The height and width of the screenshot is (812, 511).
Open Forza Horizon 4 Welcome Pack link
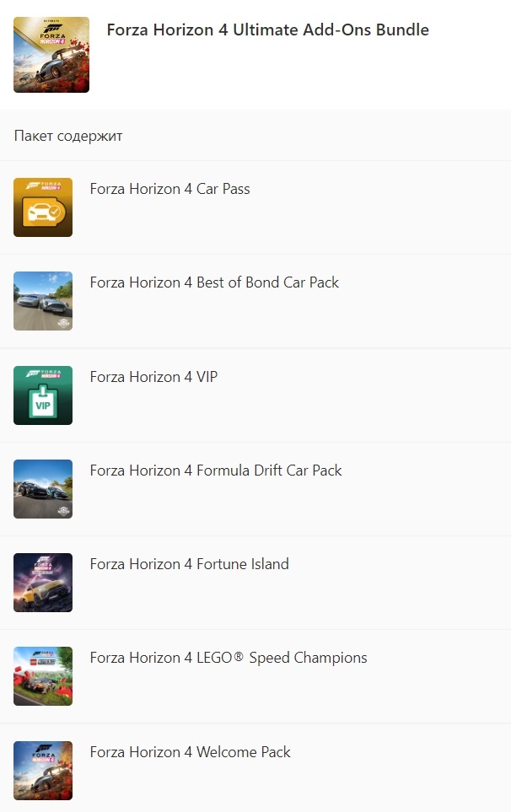pyautogui.click(x=190, y=752)
